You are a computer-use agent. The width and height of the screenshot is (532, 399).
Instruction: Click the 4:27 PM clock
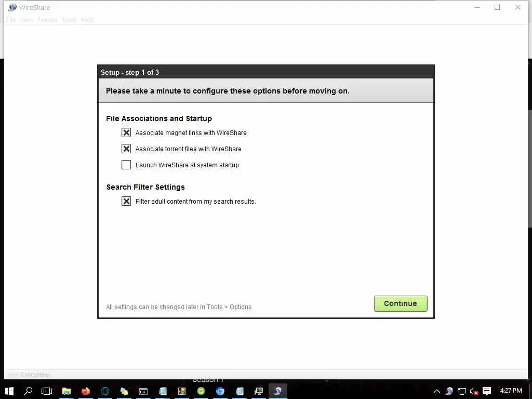(x=511, y=391)
